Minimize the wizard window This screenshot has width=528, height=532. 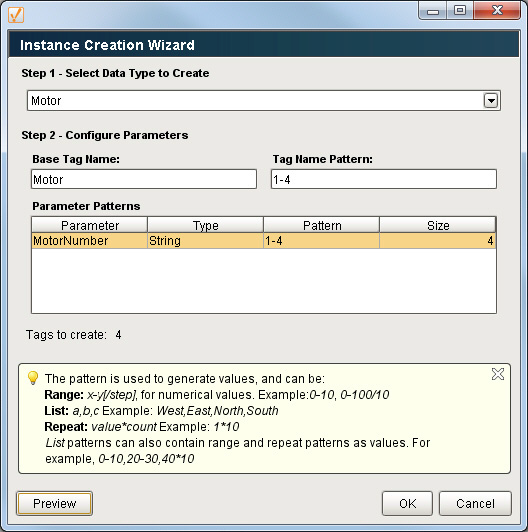pyautogui.click(x=433, y=11)
